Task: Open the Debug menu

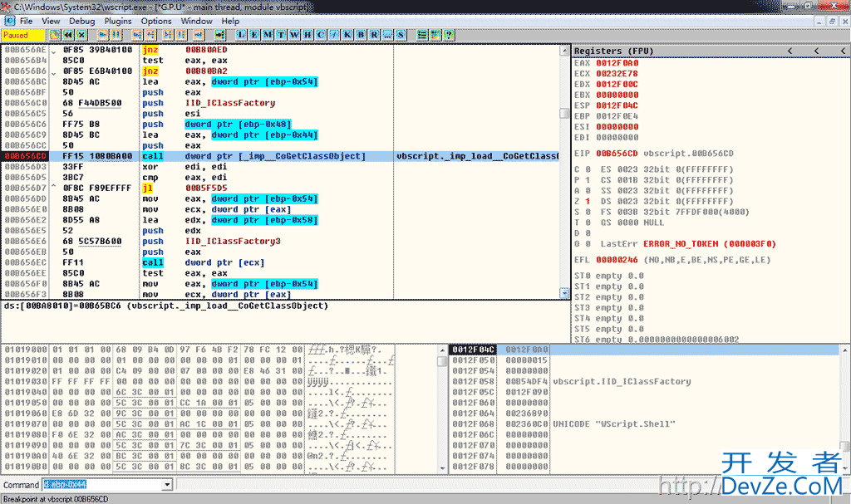Action: coord(82,21)
